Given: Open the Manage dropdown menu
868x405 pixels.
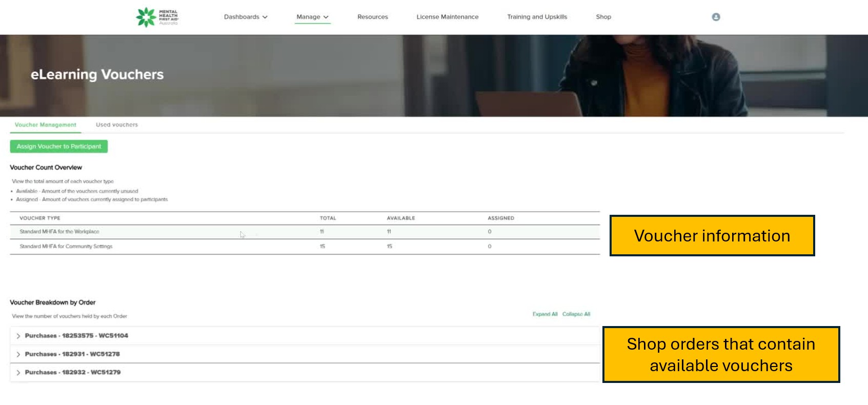Looking at the screenshot, I should 312,17.
